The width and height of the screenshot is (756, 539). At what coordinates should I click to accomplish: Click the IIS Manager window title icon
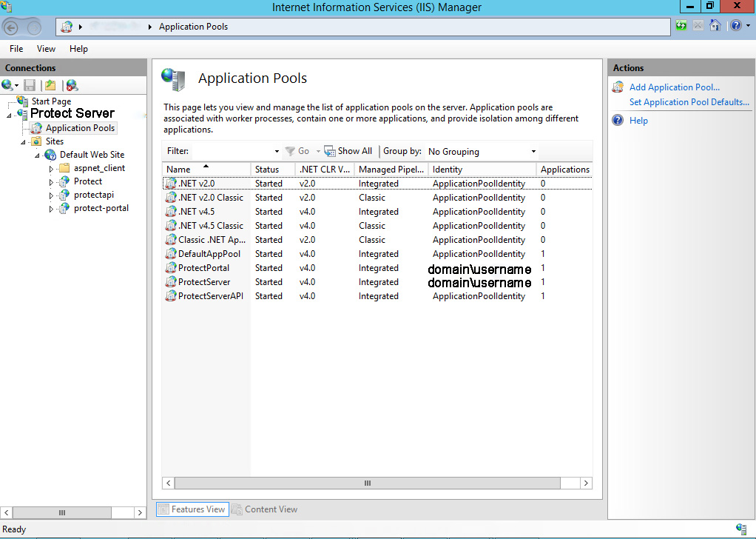[6, 7]
